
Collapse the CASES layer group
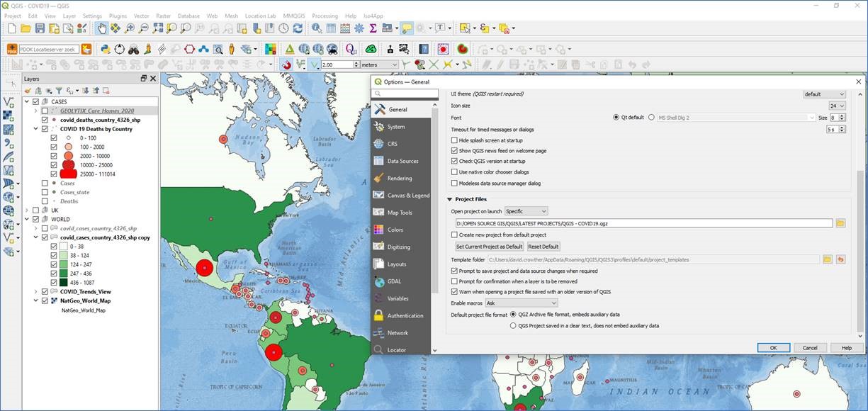coord(28,102)
